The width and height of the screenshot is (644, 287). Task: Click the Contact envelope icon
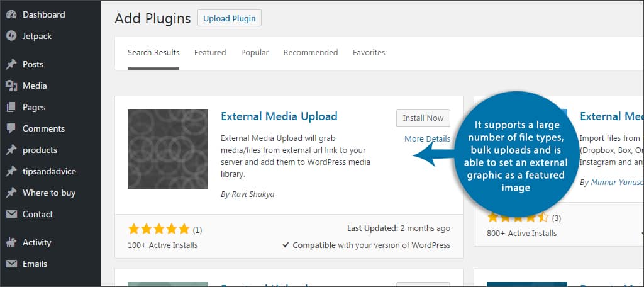tap(11, 214)
